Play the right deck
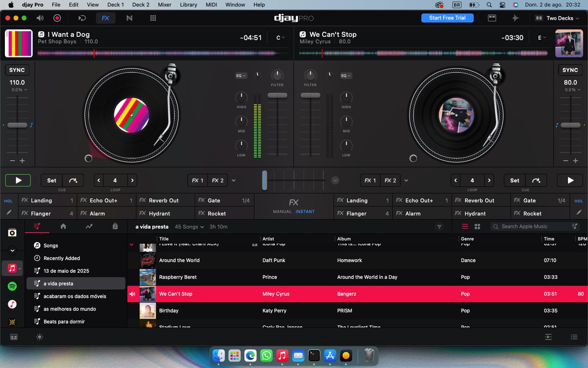This screenshot has height=368, width=588. (570, 181)
